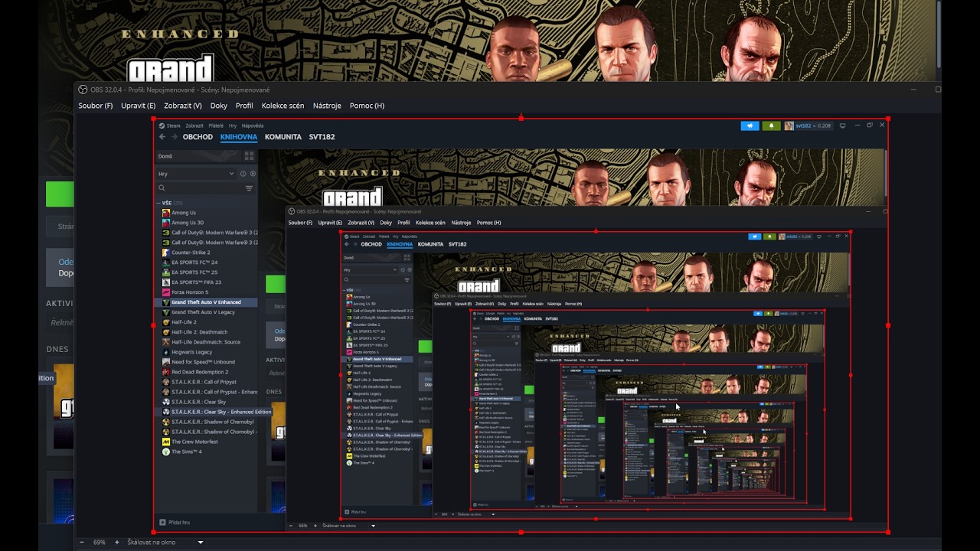Open the Přátelé menu in the largest Steam preview

point(216,126)
